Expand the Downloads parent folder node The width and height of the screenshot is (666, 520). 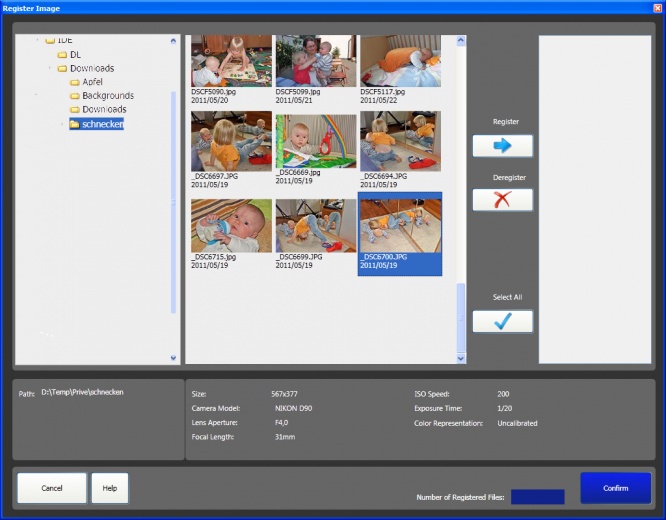pos(50,68)
